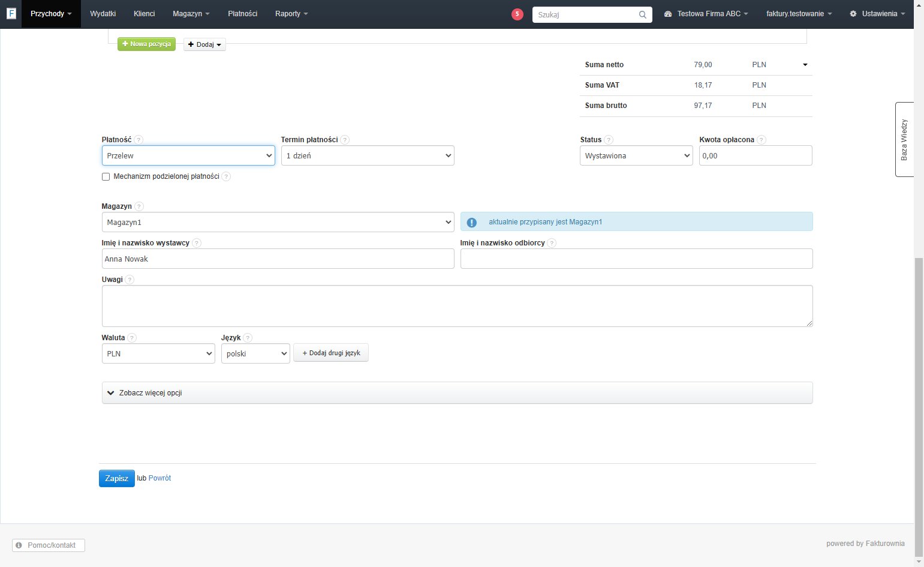Click the help icon next to Język
The width and height of the screenshot is (924, 567).
pyautogui.click(x=248, y=338)
